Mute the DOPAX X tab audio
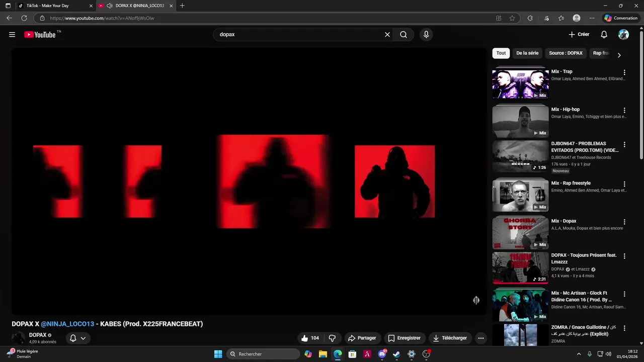The image size is (644, 362). [110, 6]
